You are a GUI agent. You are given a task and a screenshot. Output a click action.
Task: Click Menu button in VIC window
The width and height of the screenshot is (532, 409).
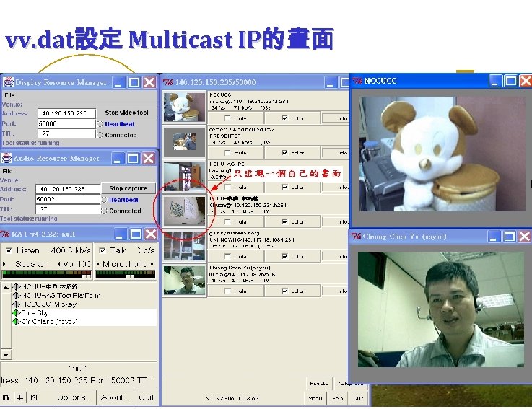(x=315, y=398)
